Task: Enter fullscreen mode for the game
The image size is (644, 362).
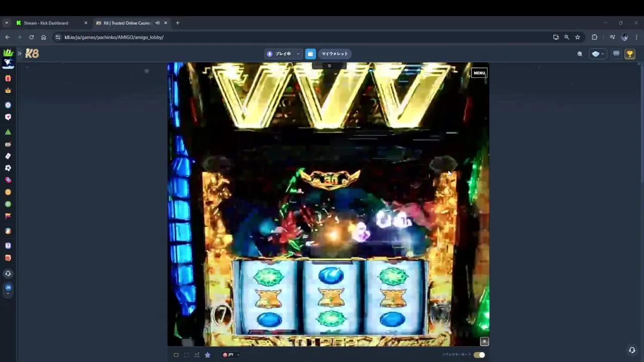Action: coord(187,355)
